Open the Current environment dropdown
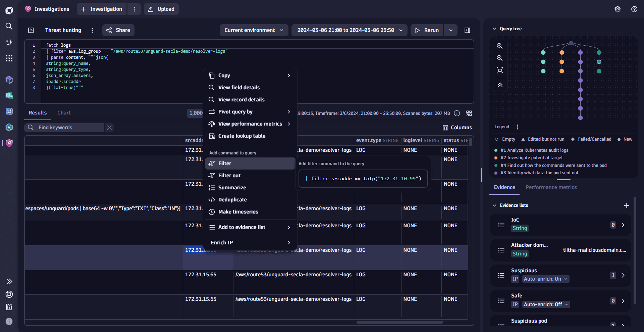 point(254,30)
